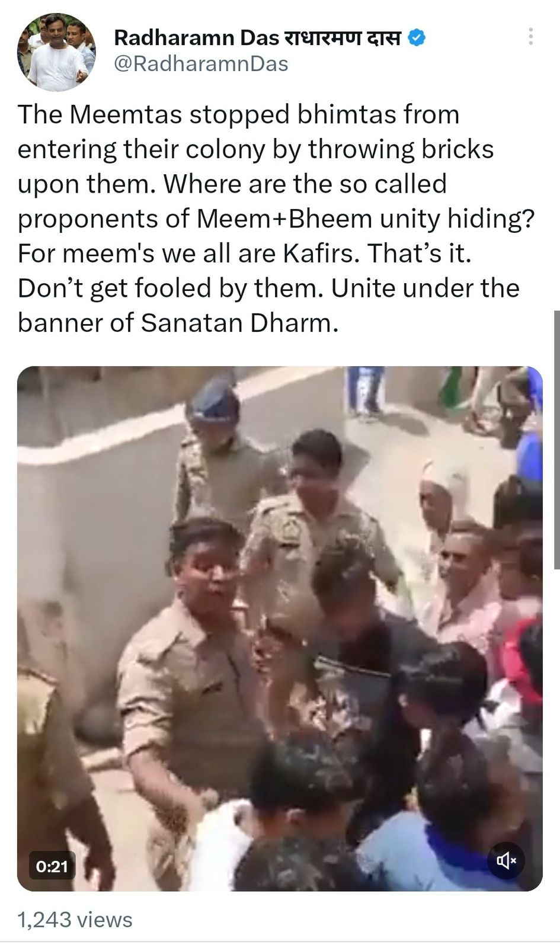Open the three-dot more options menu
This screenshot has width=560, height=948.
tap(530, 37)
